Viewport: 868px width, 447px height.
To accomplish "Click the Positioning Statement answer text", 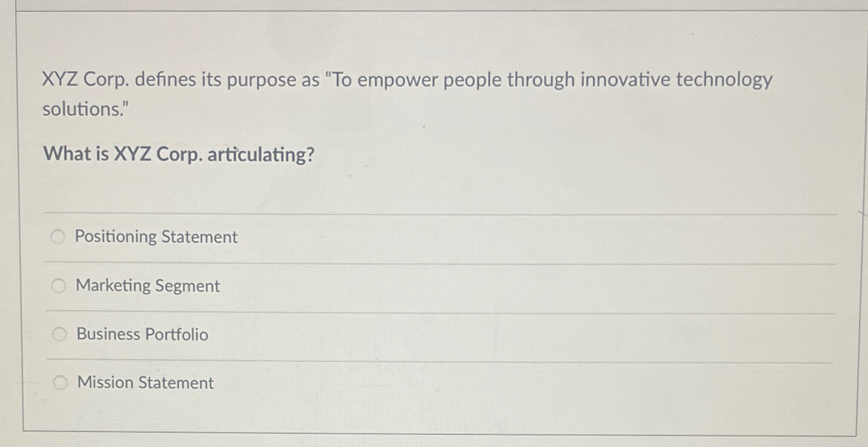I will (x=155, y=237).
